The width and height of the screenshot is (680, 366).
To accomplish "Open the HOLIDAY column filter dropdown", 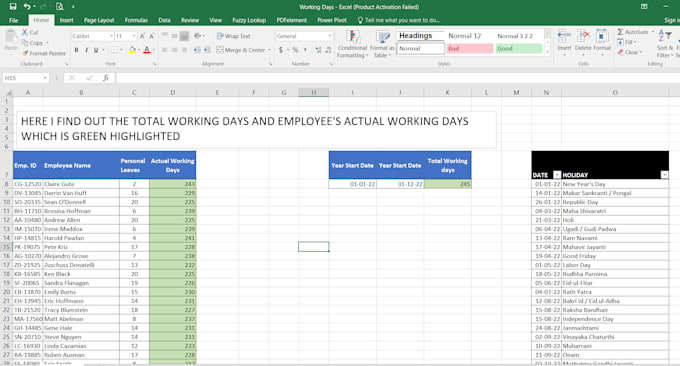I will pos(664,175).
